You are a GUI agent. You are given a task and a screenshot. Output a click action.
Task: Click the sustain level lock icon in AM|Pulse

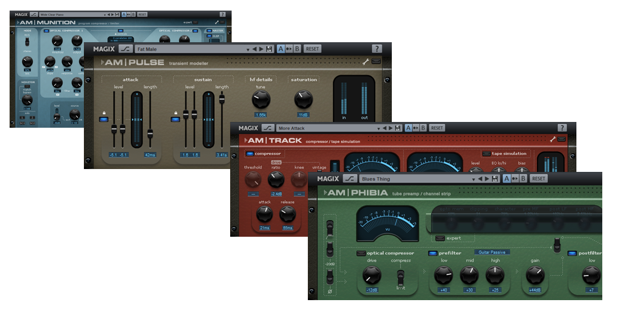pos(176,112)
